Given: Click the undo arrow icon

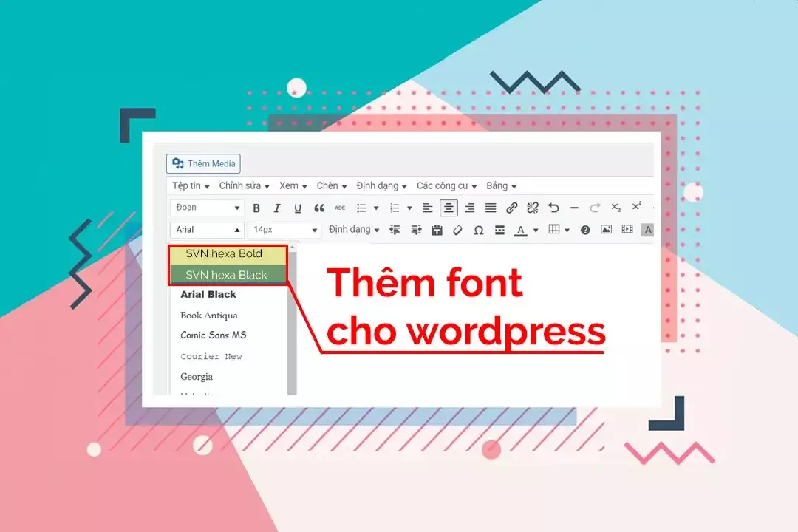Looking at the screenshot, I should click(x=553, y=208).
